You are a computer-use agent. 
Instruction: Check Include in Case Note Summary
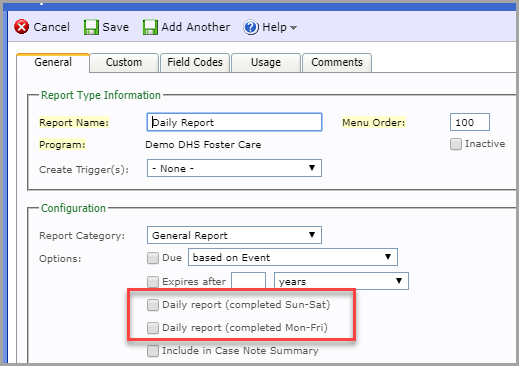(153, 351)
